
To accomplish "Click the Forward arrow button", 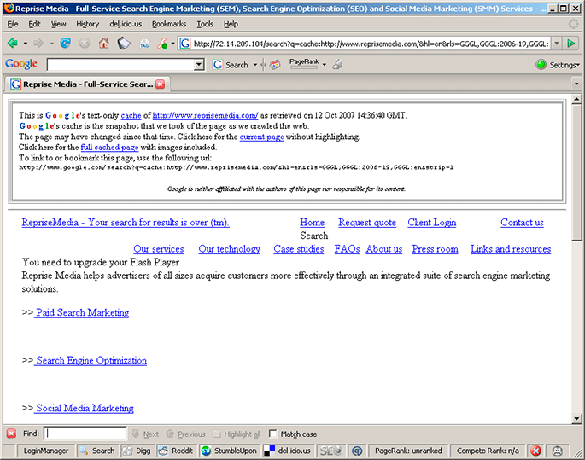I will (x=38, y=43).
